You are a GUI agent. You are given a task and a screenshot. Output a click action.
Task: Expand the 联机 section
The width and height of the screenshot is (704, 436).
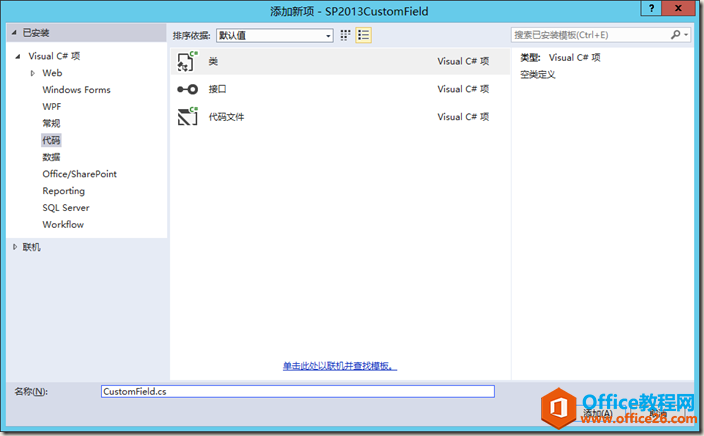coord(15,247)
